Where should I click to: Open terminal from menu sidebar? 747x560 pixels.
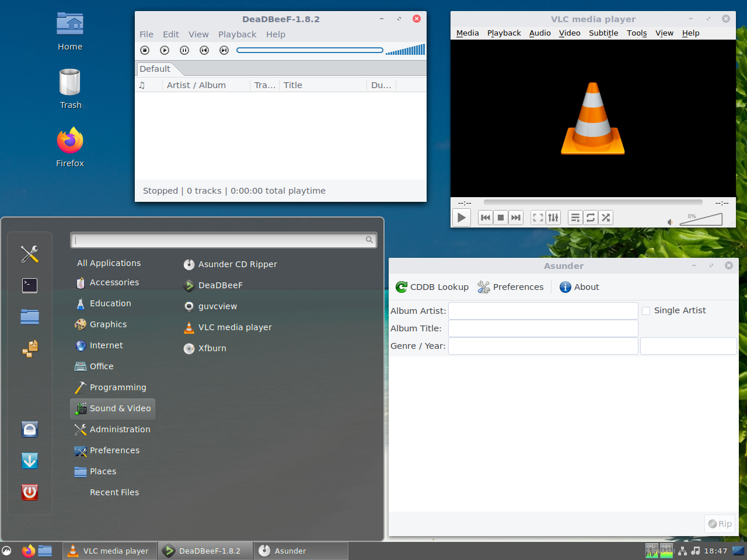tap(30, 285)
